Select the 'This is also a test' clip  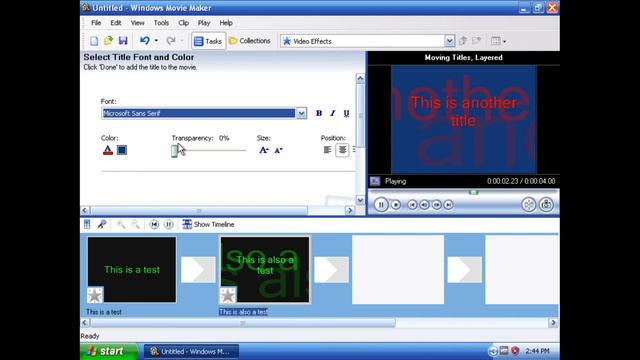pyautogui.click(x=265, y=269)
